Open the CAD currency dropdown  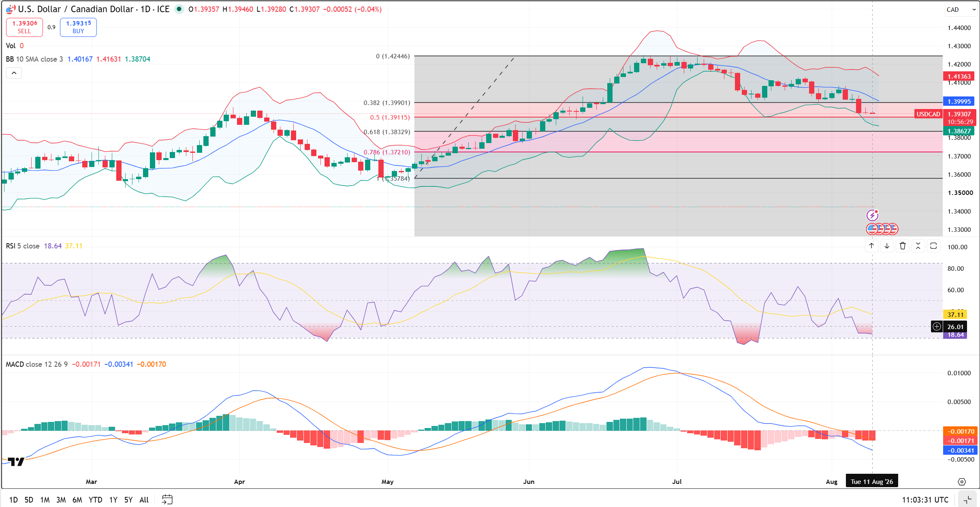click(961, 9)
